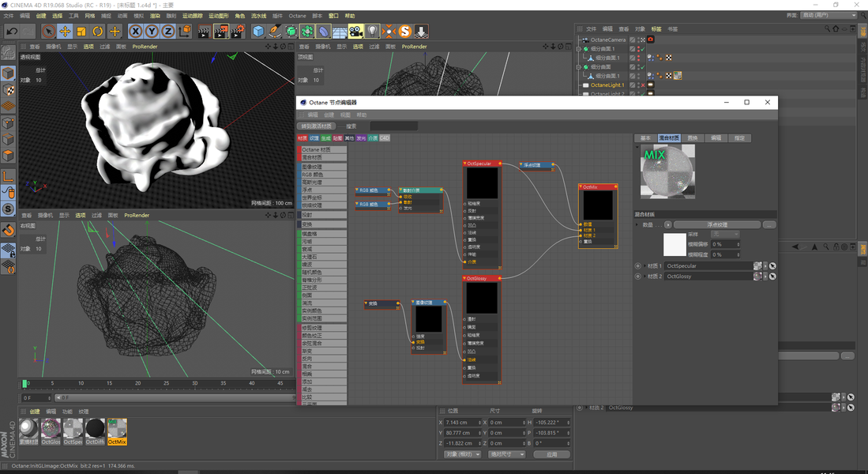Collapse the 图像纹理 node triangle

tap(414, 303)
